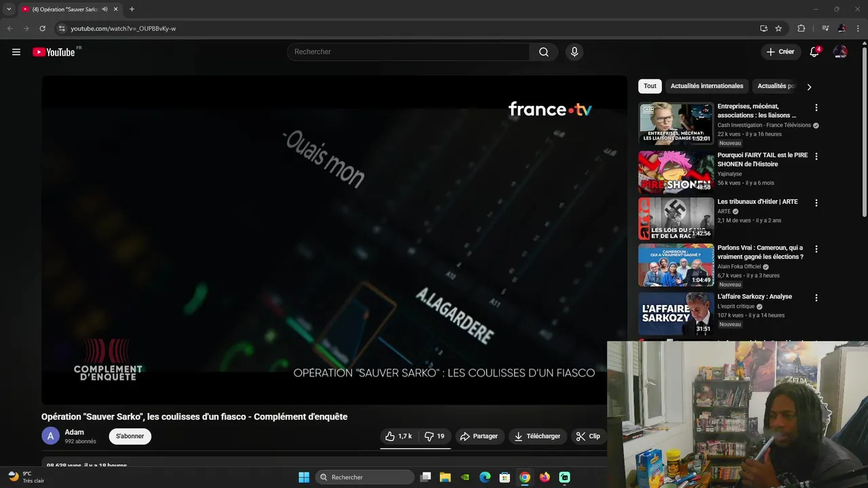The width and height of the screenshot is (868, 488).
Task: Open the Les tribunaux d'Hitler | ARTE title
Action: click(x=757, y=202)
